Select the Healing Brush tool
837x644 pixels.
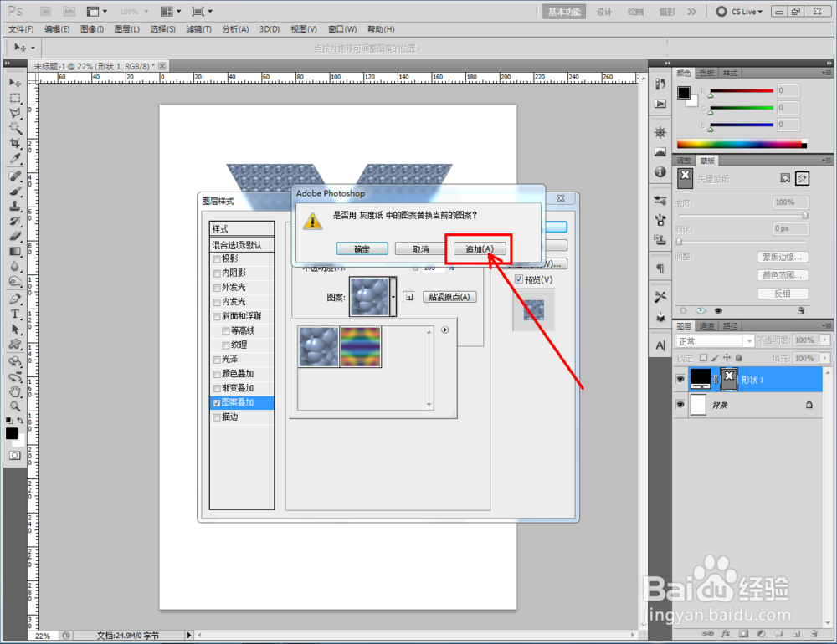15,176
